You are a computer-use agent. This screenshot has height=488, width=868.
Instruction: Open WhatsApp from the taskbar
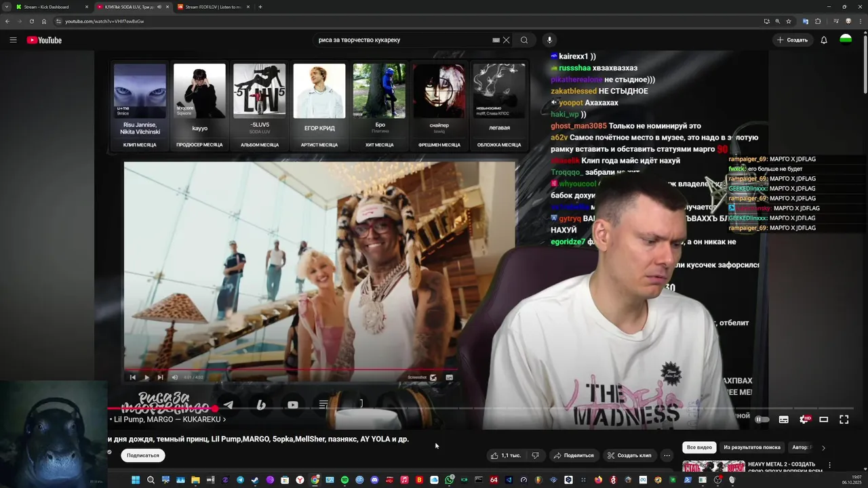coord(449,480)
